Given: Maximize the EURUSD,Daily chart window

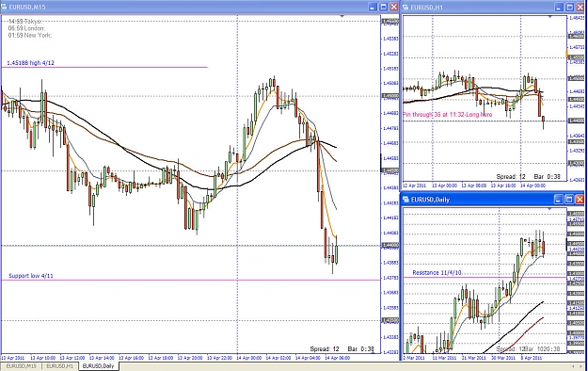Looking at the screenshot, I should (569, 200).
